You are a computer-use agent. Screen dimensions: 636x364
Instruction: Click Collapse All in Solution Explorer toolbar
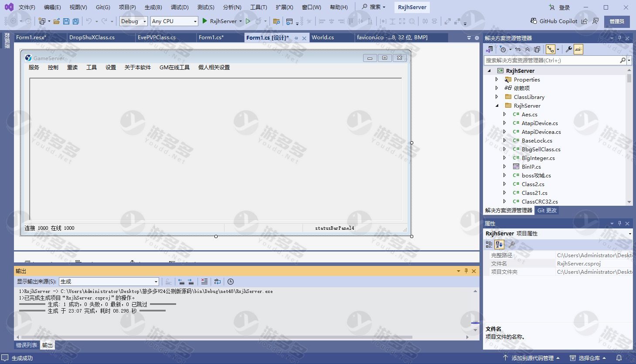click(x=527, y=49)
